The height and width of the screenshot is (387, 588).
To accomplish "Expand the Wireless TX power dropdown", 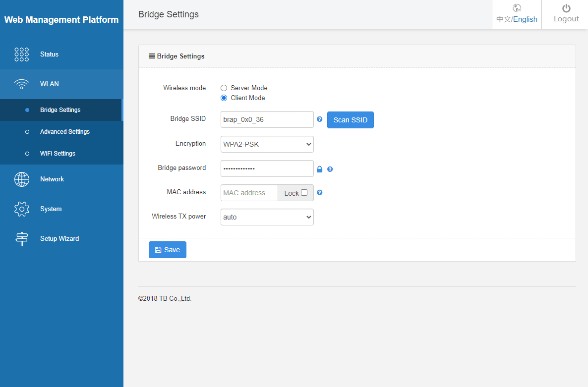I will coord(267,217).
